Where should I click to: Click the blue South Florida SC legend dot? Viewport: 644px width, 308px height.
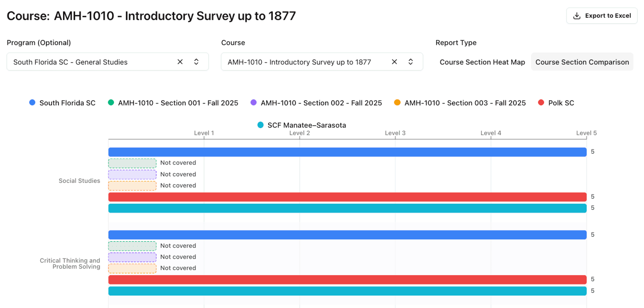(x=32, y=102)
